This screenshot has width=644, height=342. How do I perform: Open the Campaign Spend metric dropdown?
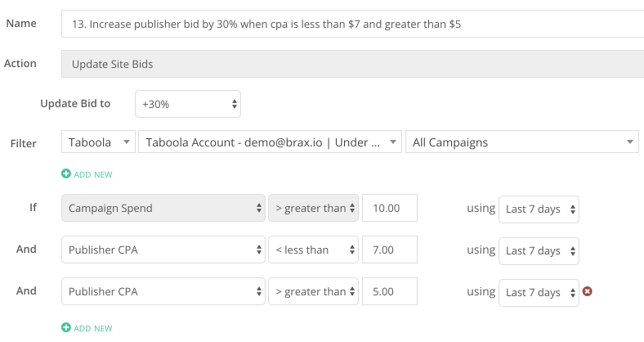(163, 208)
